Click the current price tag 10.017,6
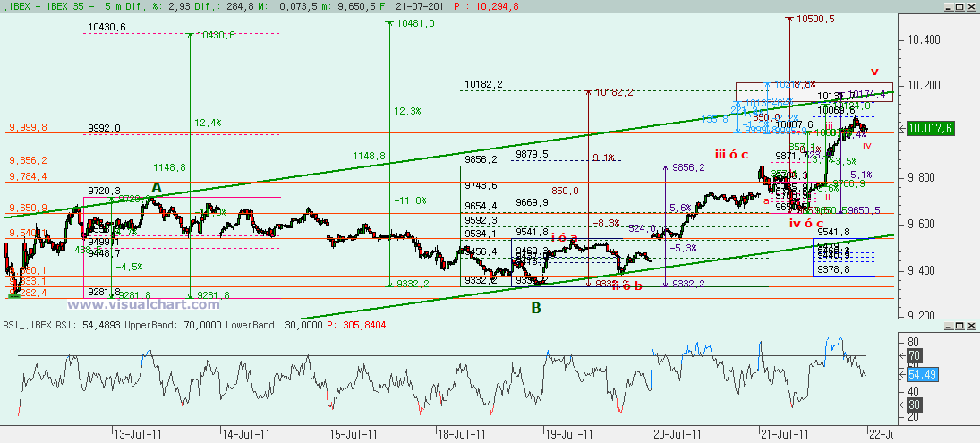This screenshot has width=980, height=443. tap(932, 128)
